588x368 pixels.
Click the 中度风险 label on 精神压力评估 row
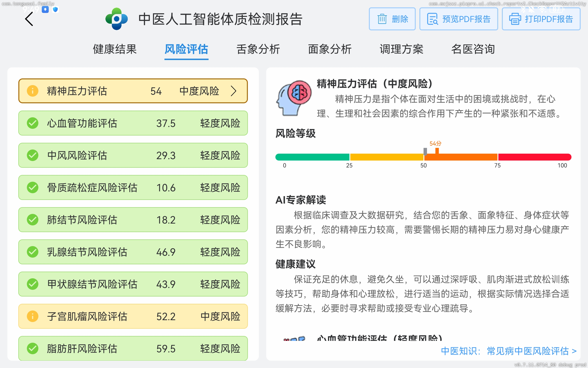[199, 91]
